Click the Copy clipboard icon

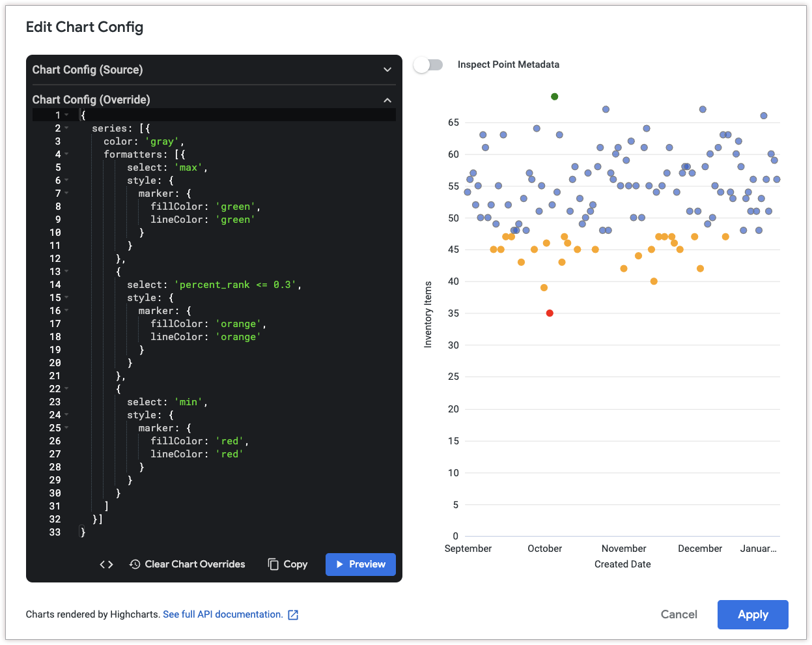pos(273,564)
